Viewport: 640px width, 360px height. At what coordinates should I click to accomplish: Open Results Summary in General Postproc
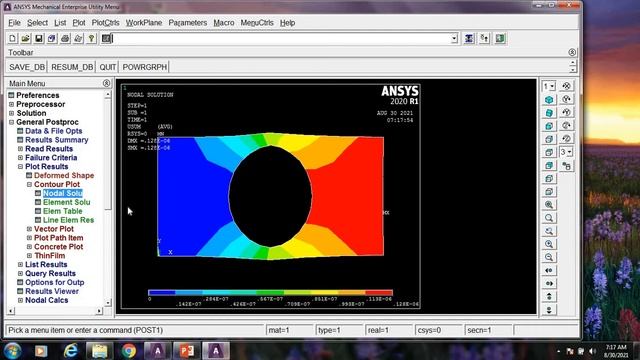pyautogui.click(x=57, y=140)
